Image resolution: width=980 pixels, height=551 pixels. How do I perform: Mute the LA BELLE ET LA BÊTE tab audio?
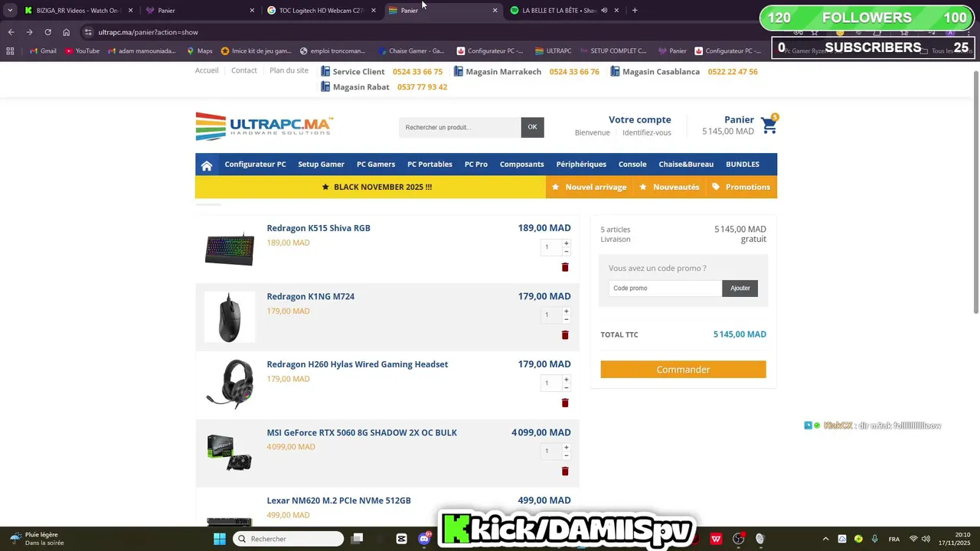coord(604,11)
